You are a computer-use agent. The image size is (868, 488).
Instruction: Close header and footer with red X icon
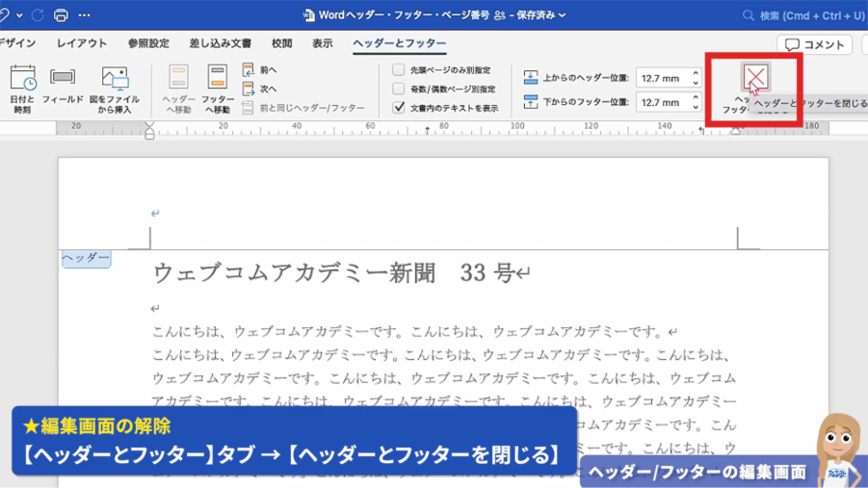click(x=755, y=79)
